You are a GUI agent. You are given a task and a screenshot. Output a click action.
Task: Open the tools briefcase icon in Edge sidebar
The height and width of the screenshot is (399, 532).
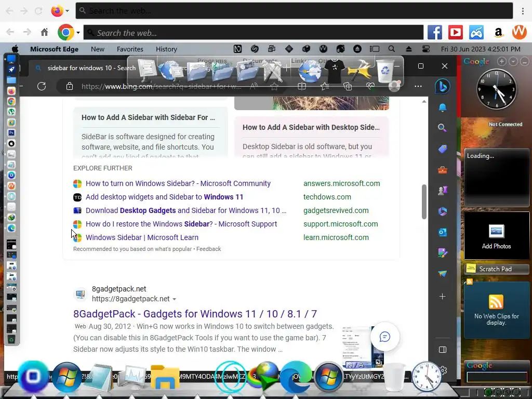coord(443,170)
